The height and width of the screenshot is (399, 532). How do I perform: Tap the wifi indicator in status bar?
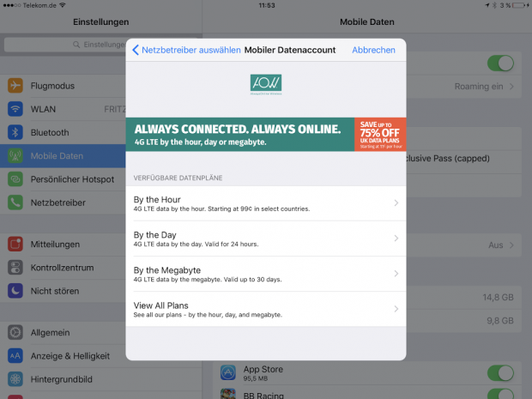(63, 5)
